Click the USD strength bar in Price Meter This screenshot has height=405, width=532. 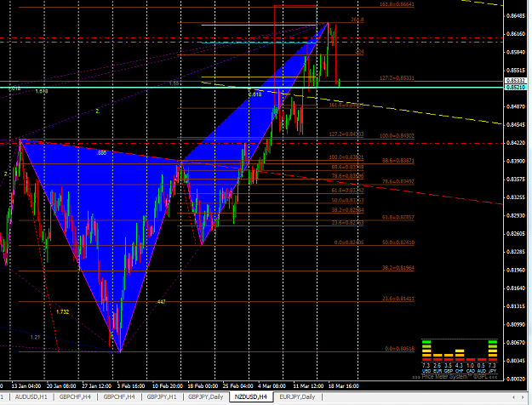tap(426, 351)
